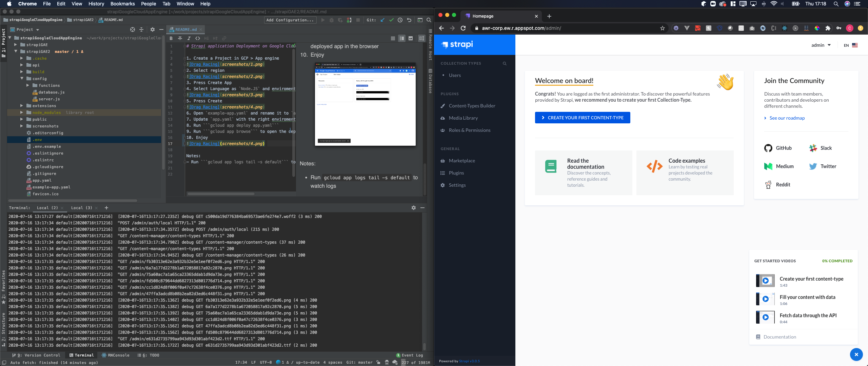This screenshot has width=868, height=366.
Task: Expand the screenshots folder in project tree
Action: 22,126
